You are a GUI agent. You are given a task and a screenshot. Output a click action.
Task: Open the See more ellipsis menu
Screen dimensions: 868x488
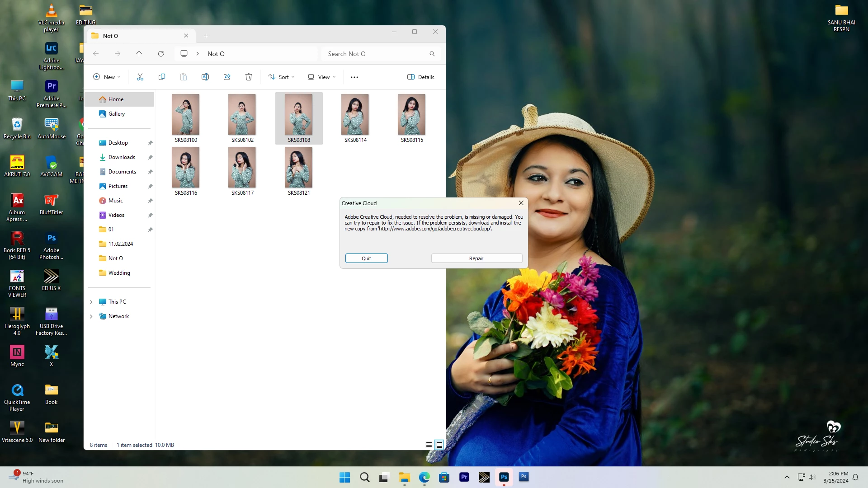tap(354, 77)
